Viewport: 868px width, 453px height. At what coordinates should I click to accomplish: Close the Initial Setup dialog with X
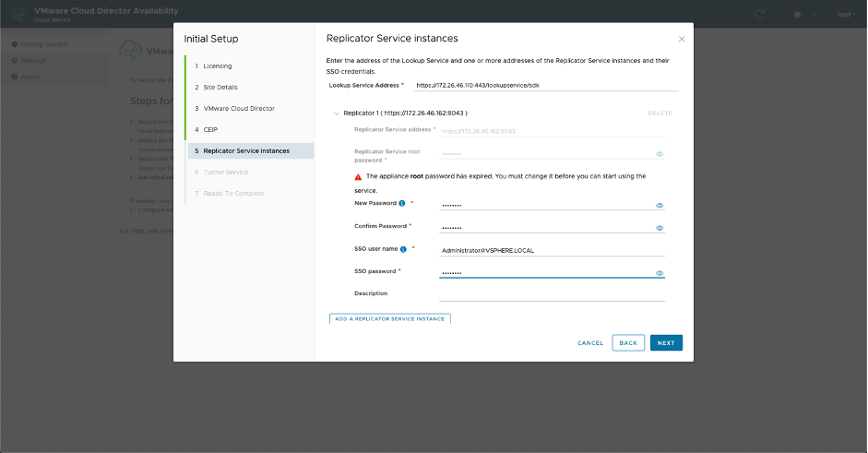click(x=682, y=39)
